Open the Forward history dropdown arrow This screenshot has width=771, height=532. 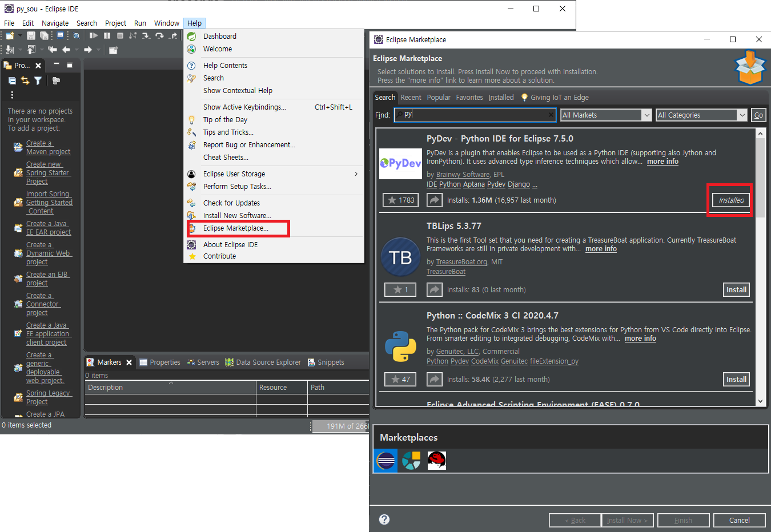click(98, 50)
